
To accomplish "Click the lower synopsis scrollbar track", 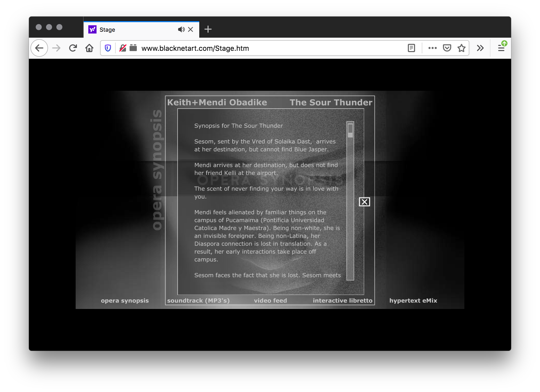I will (350, 209).
